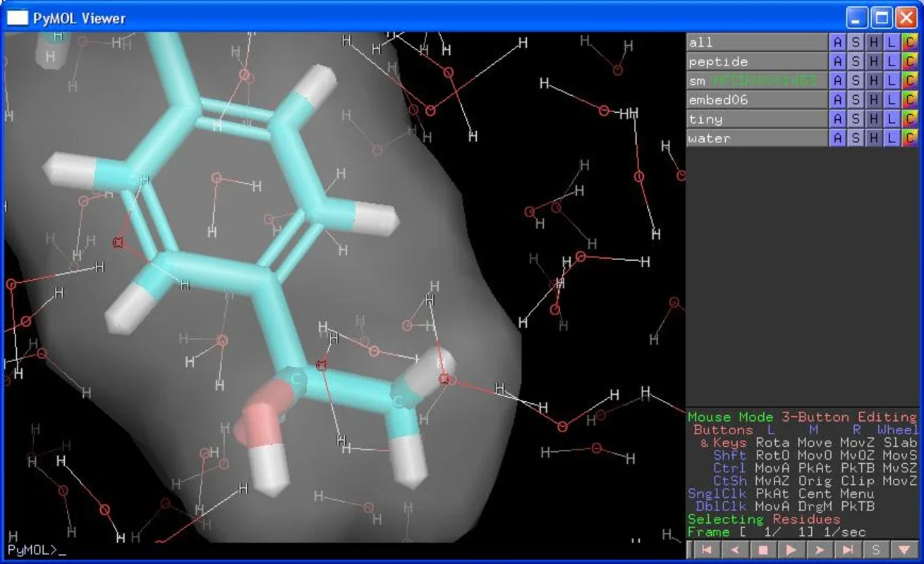Open the C color menu for embed06
This screenshot has height=564, width=924.
click(910, 99)
